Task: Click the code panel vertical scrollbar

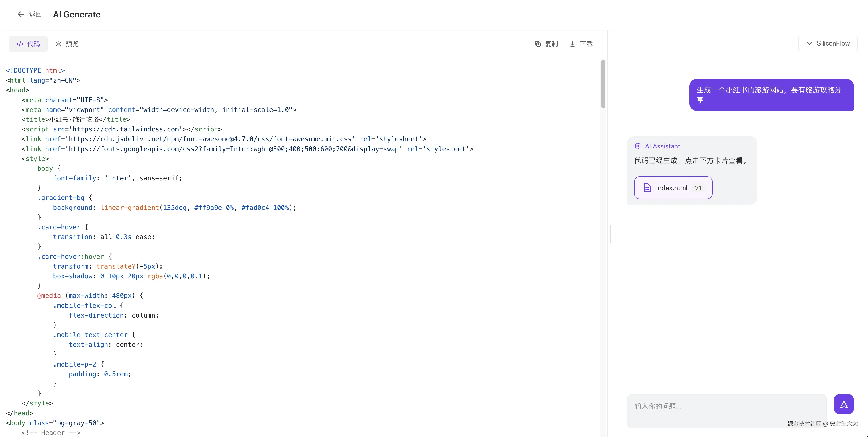Action: point(603,84)
